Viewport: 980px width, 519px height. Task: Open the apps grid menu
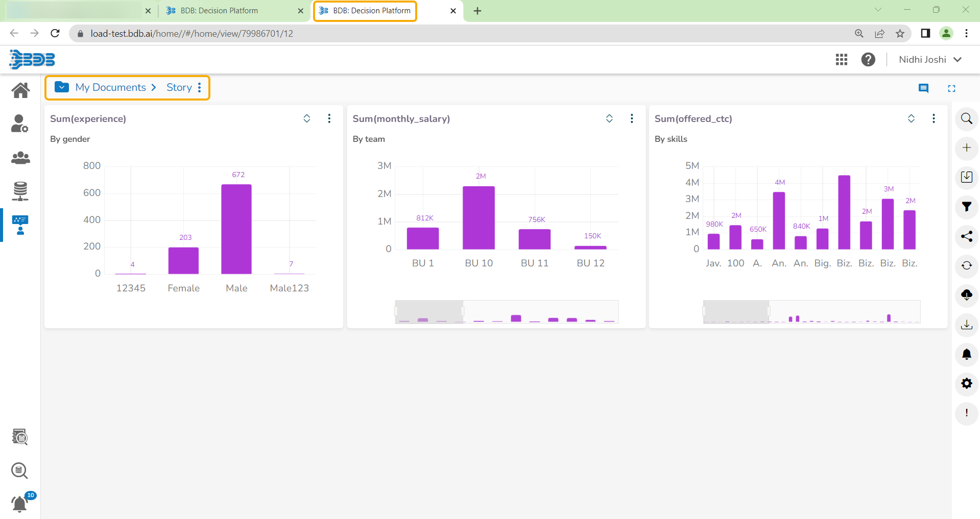(x=841, y=60)
